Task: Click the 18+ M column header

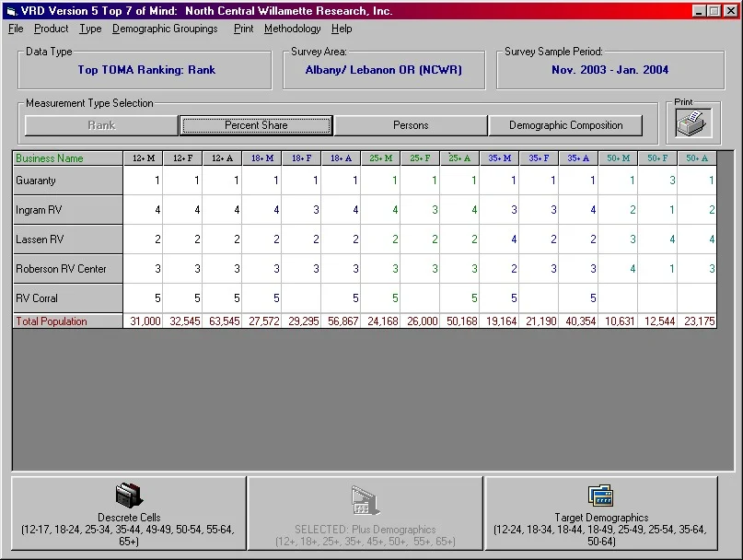Action: (x=261, y=158)
